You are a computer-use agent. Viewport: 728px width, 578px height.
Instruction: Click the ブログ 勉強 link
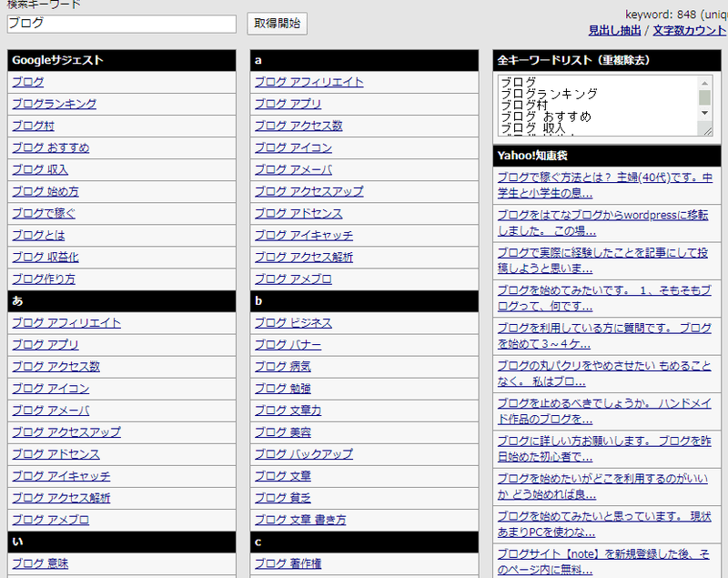(283, 388)
